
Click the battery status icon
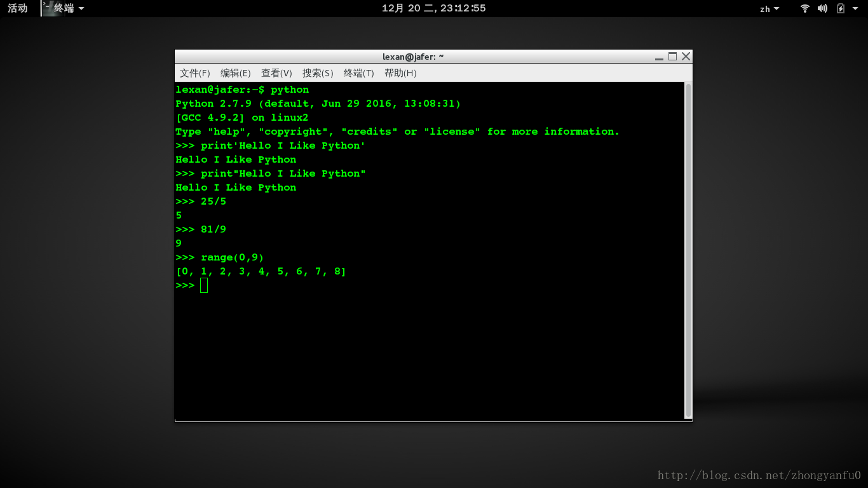841,8
